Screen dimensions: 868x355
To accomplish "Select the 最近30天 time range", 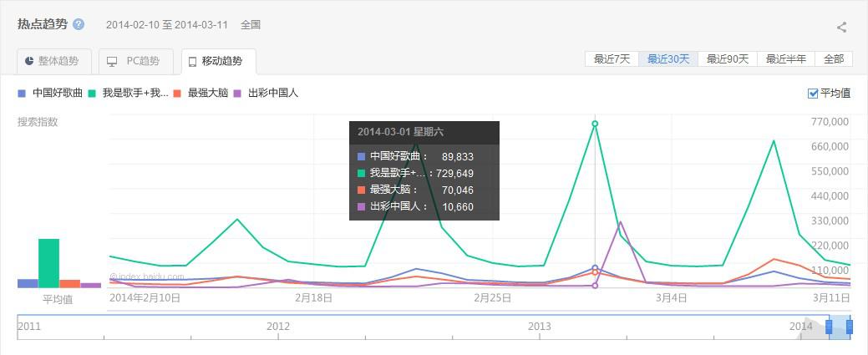I will point(668,58).
